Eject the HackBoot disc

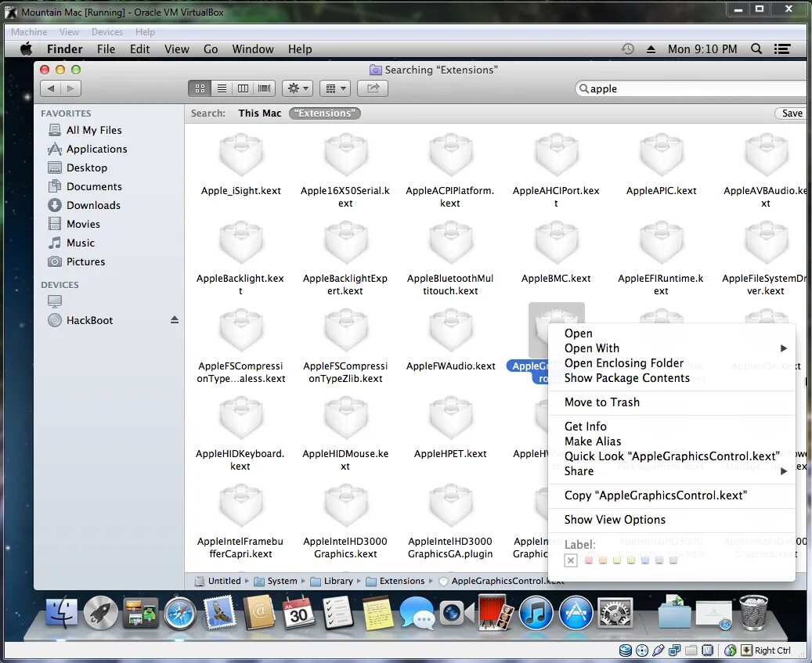(175, 320)
